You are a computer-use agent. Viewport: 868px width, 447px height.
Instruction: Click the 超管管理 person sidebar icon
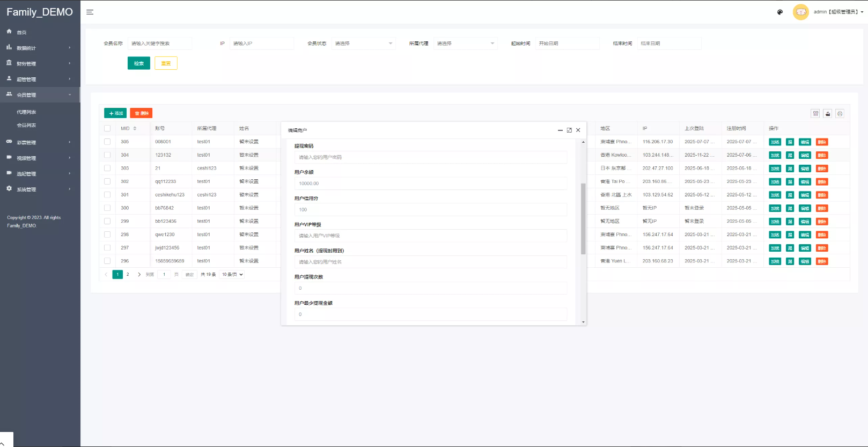pyautogui.click(x=9, y=78)
